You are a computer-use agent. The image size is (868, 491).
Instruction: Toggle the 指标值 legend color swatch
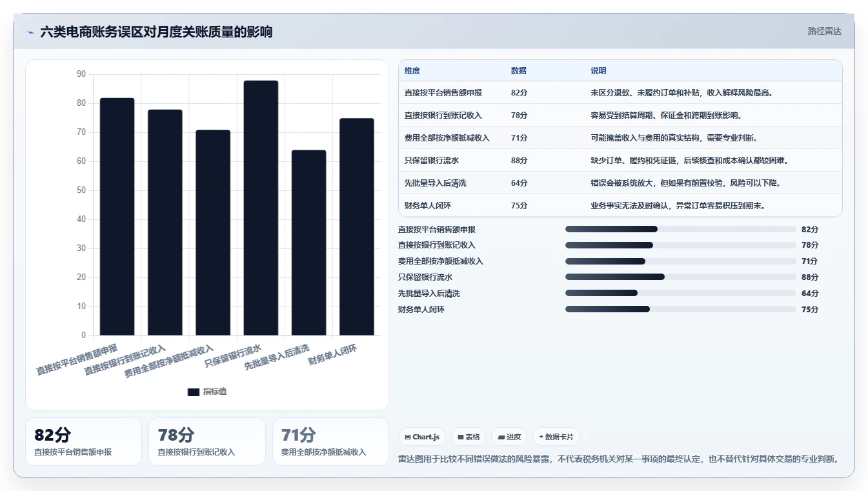click(194, 392)
